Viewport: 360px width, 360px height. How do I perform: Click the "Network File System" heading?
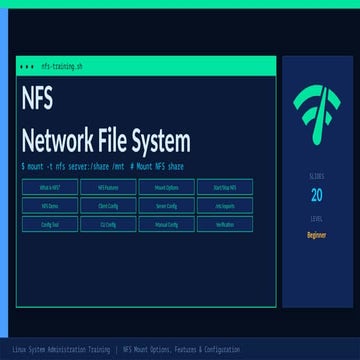(106, 141)
